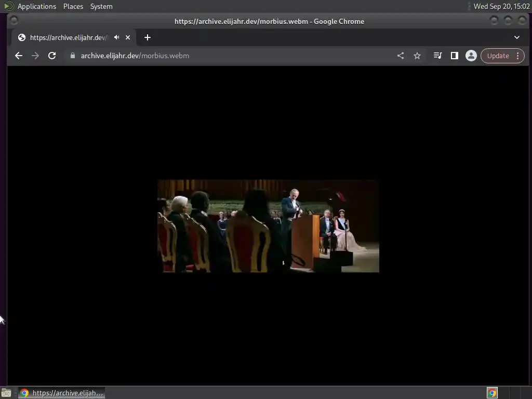Viewport: 532px width, 399px height.
Task: Click Chrome icon in bottom-right workspace switcher
Action: coord(493,393)
